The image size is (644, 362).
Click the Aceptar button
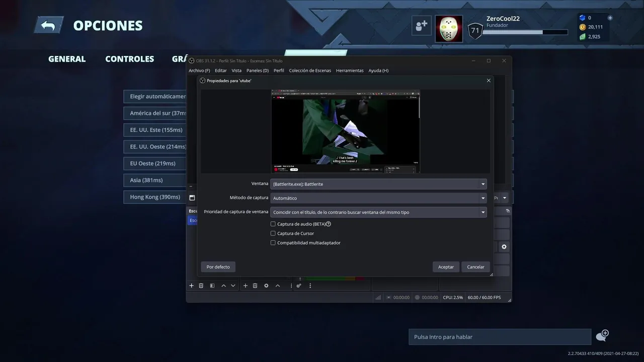click(x=446, y=267)
